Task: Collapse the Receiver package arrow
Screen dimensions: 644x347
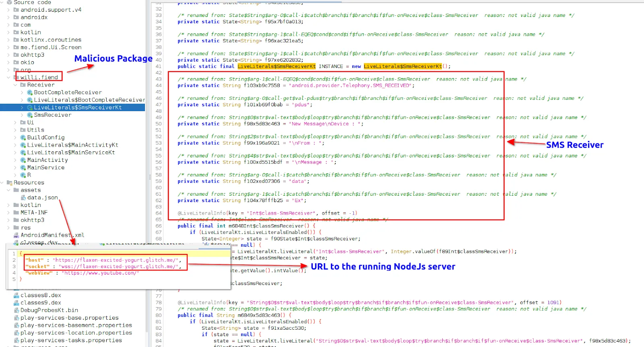Action: point(15,85)
